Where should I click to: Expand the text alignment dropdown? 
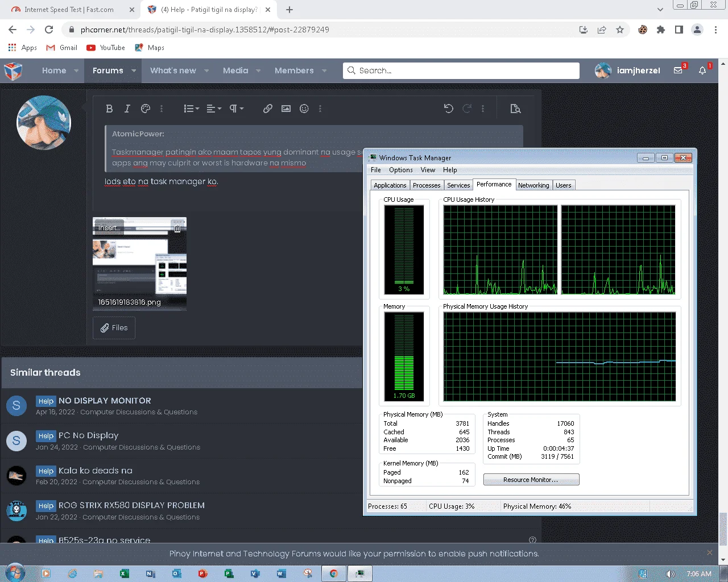pyautogui.click(x=214, y=109)
